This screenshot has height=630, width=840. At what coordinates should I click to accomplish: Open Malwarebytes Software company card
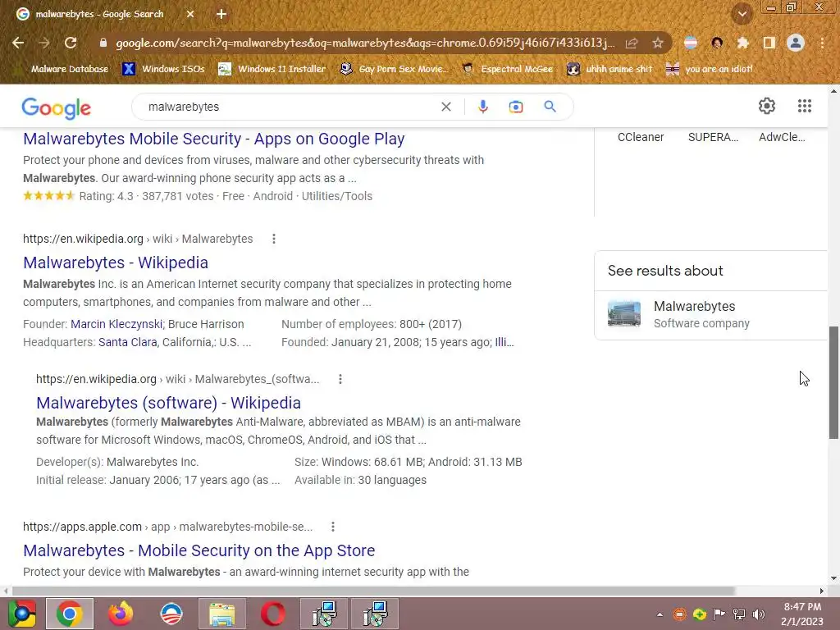point(711,314)
